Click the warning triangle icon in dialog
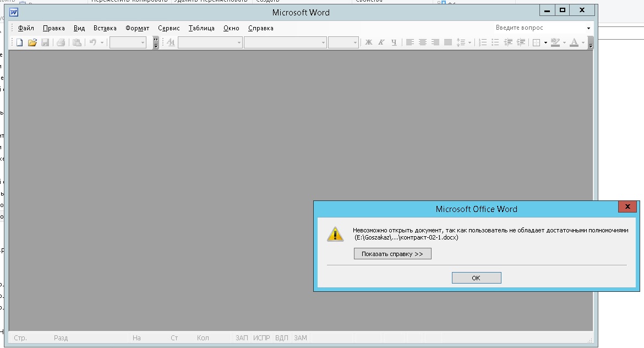 [335, 234]
